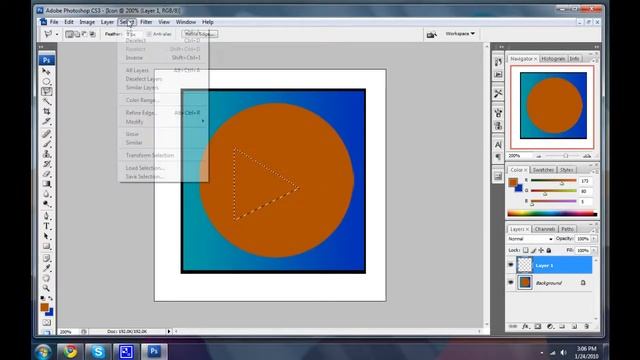Toggle lock transparent pixels

click(x=526, y=250)
